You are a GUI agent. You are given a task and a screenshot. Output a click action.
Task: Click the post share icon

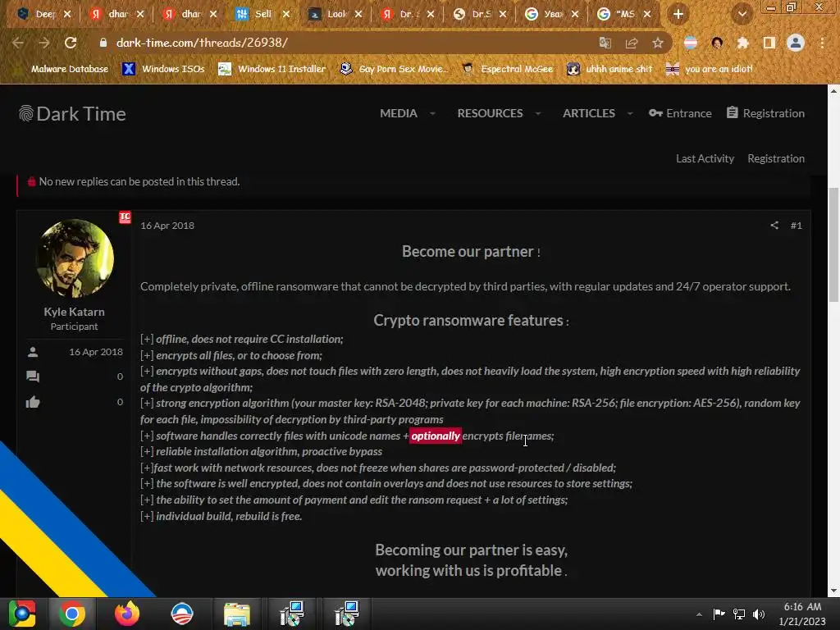(x=774, y=225)
